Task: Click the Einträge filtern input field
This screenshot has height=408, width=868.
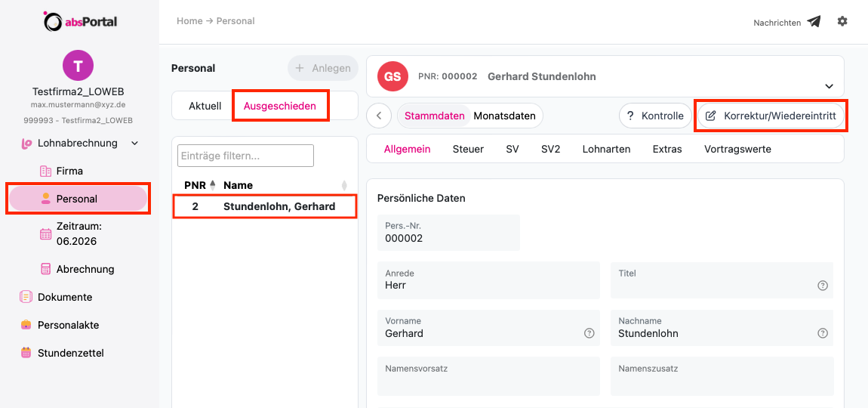Action: (x=246, y=156)
